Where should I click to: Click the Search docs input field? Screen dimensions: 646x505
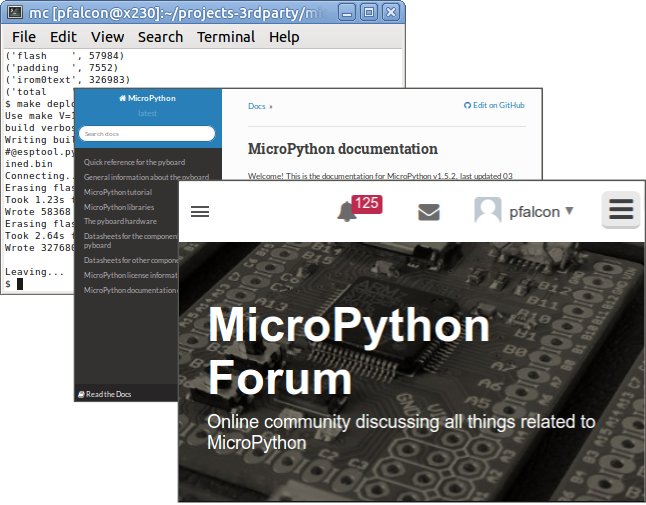click(147, 134)
